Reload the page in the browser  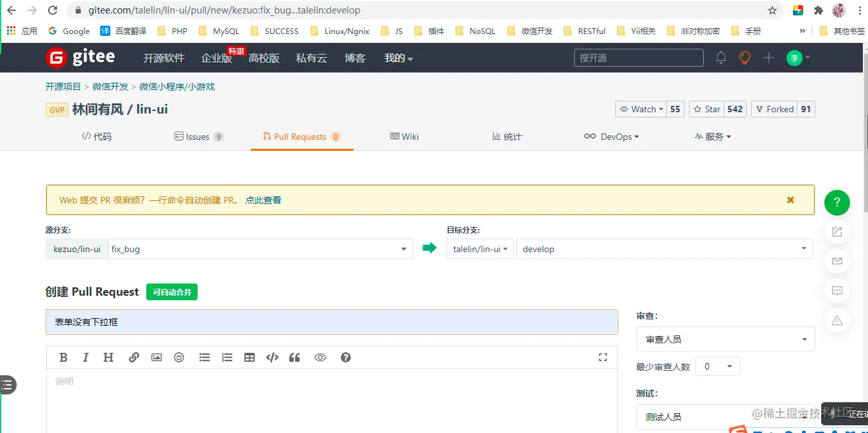click(53, 10)
